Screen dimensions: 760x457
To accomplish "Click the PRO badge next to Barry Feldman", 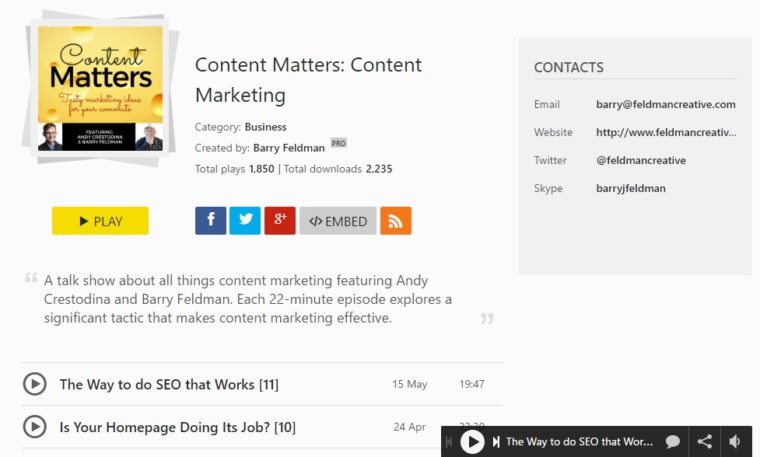I will click(x=338, y=143).
